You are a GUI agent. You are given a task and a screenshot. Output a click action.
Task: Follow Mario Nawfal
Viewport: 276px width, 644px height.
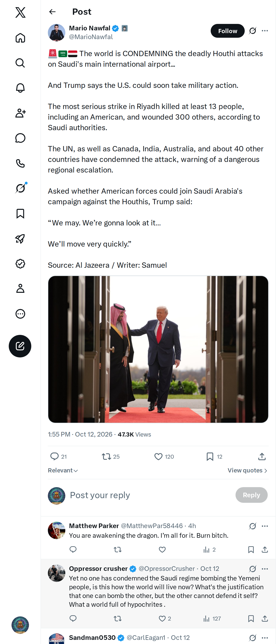(227, 31)
